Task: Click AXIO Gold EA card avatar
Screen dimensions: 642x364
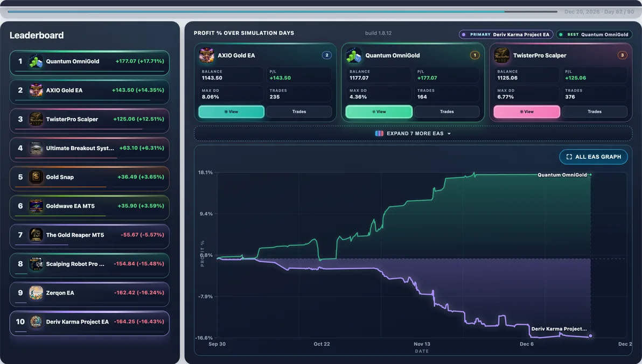Action: tap(206, 55)
